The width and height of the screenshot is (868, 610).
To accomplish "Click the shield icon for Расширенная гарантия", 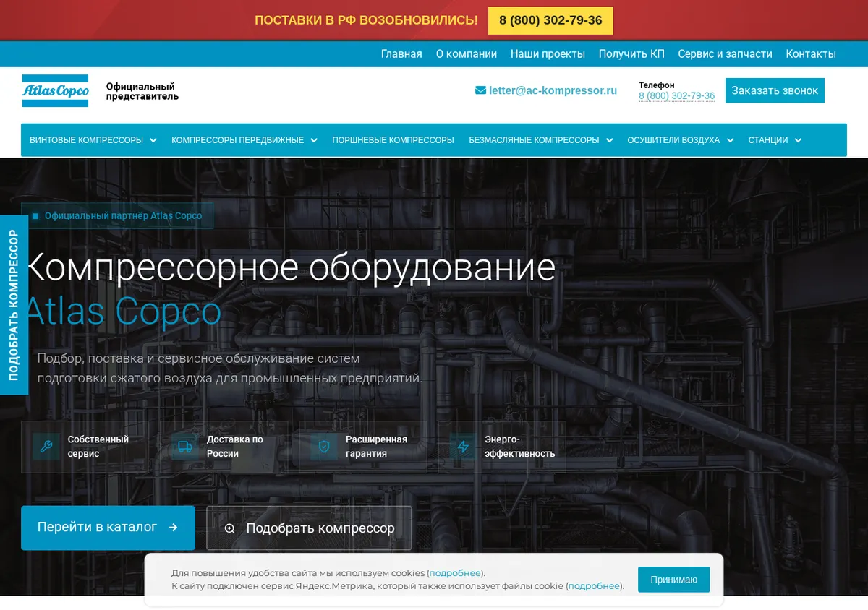I will click(324, 447).
